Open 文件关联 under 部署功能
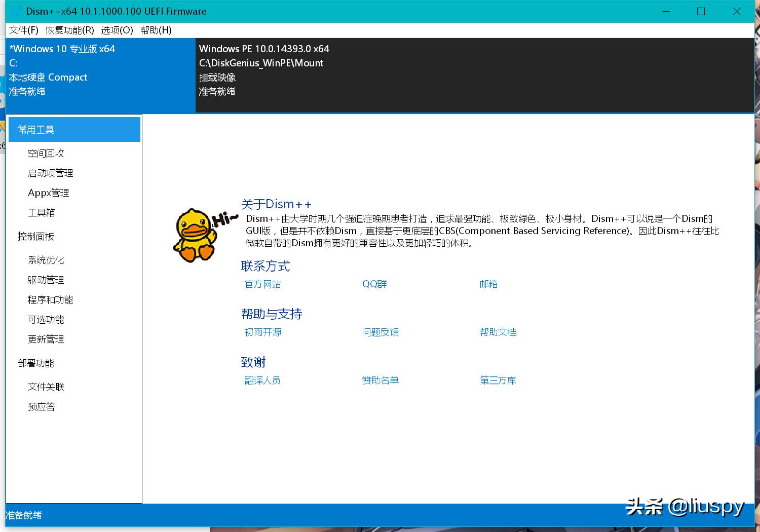The image size is (760, 532). pyautogui.click(x=45, y=387)
